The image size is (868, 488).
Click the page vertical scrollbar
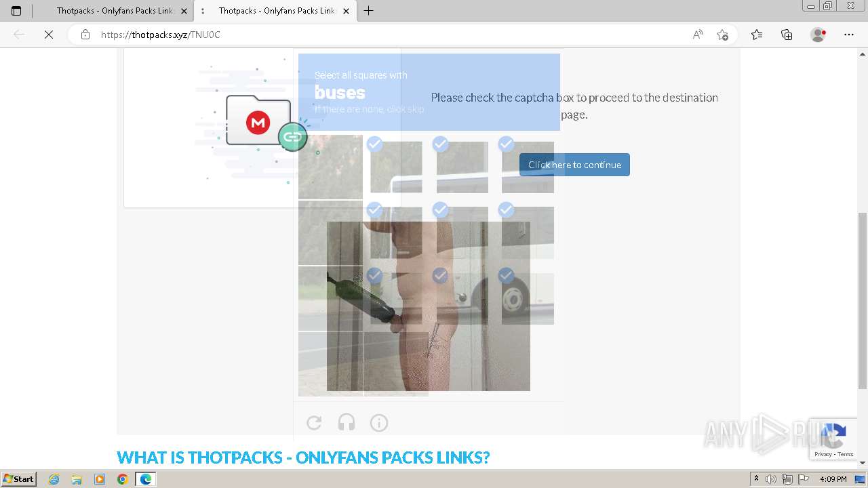click(863, 300)
